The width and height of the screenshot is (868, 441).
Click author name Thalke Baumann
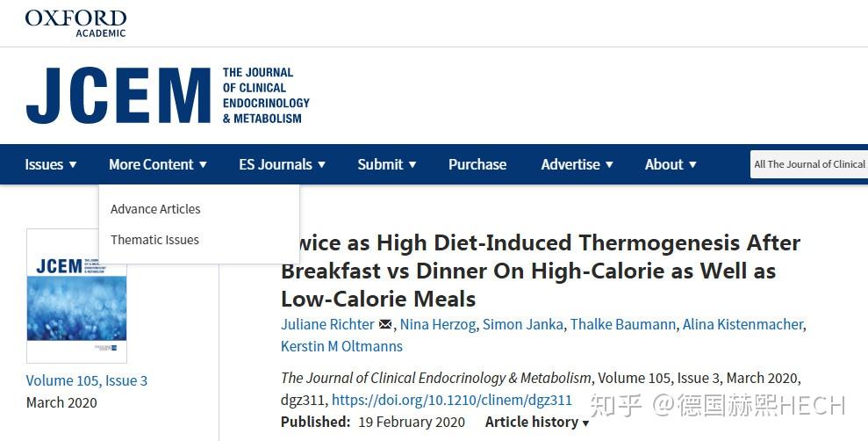(623, 325)
